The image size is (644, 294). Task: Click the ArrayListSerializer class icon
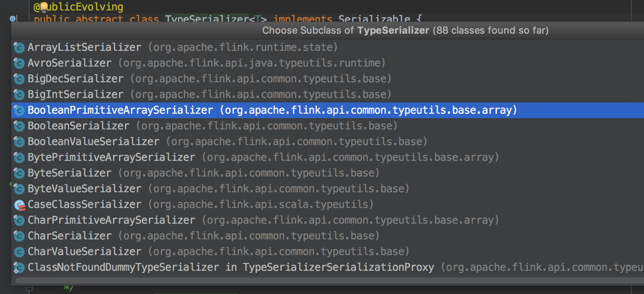(19, 48)
